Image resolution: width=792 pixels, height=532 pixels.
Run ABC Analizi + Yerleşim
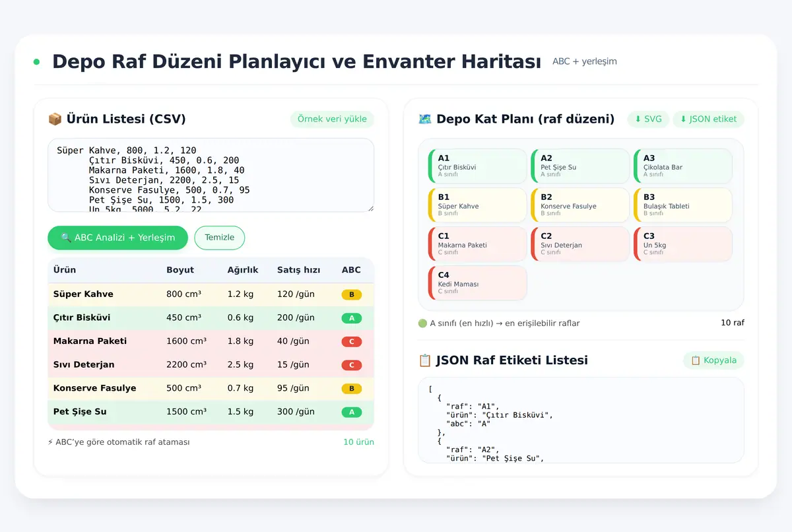[x=117, y=238]
